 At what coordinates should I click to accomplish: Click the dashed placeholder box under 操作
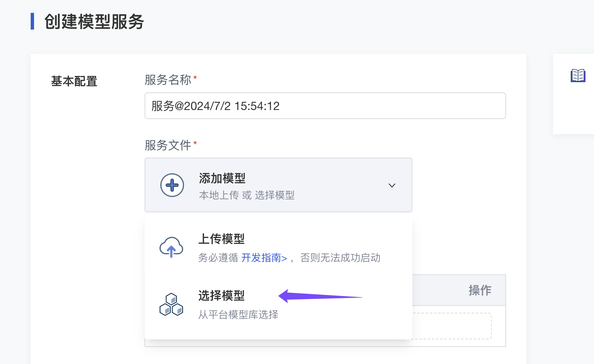451,326
